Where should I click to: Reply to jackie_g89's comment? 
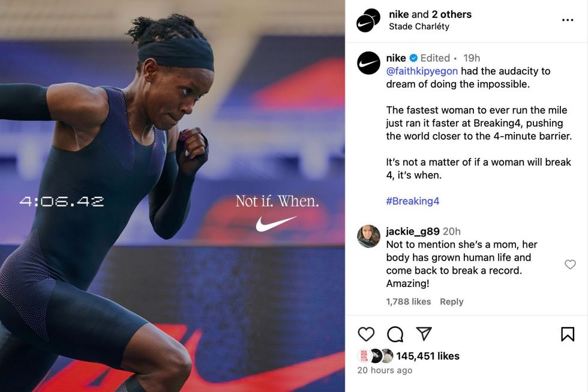tap(451, 301)
